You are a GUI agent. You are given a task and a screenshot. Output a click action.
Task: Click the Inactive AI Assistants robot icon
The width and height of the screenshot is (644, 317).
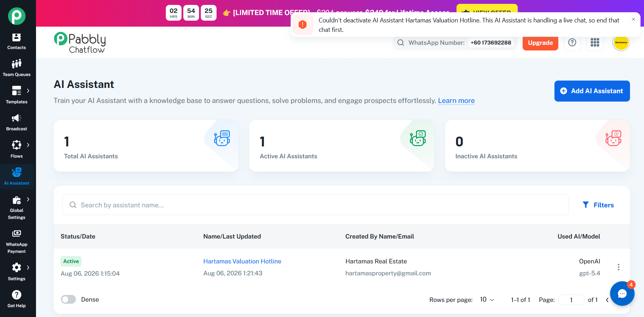[613, 138]
